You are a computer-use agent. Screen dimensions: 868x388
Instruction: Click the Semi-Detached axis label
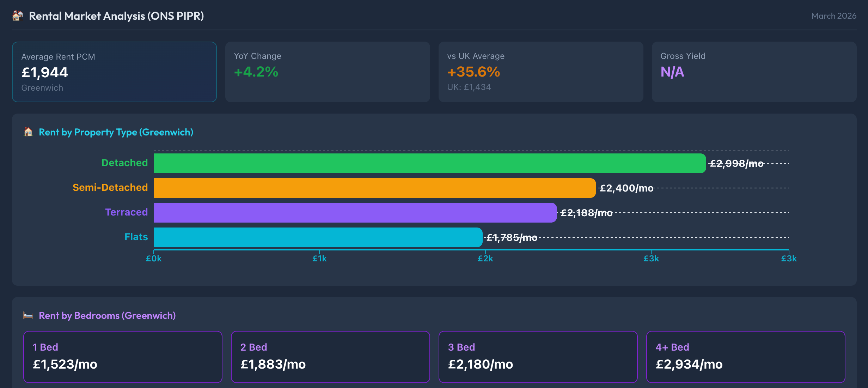110,188
